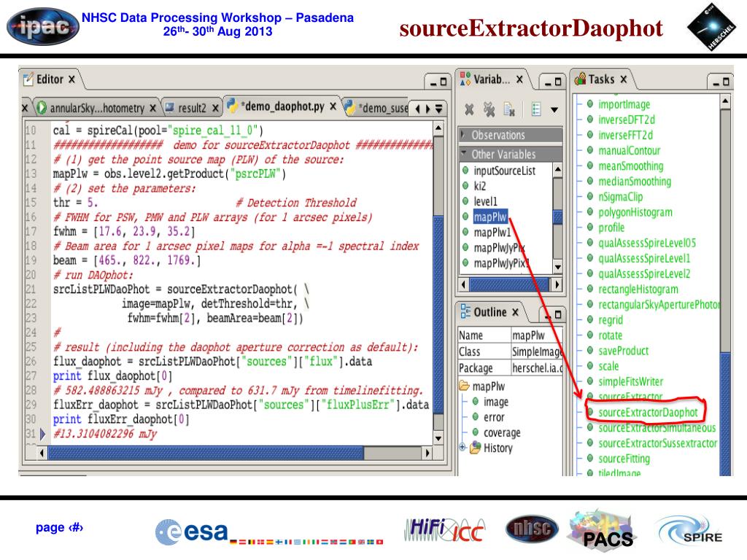The height and width of the screenshot is (560, 747).
Task: Open the simpleFitsWriter task
Action: [631, 381]
